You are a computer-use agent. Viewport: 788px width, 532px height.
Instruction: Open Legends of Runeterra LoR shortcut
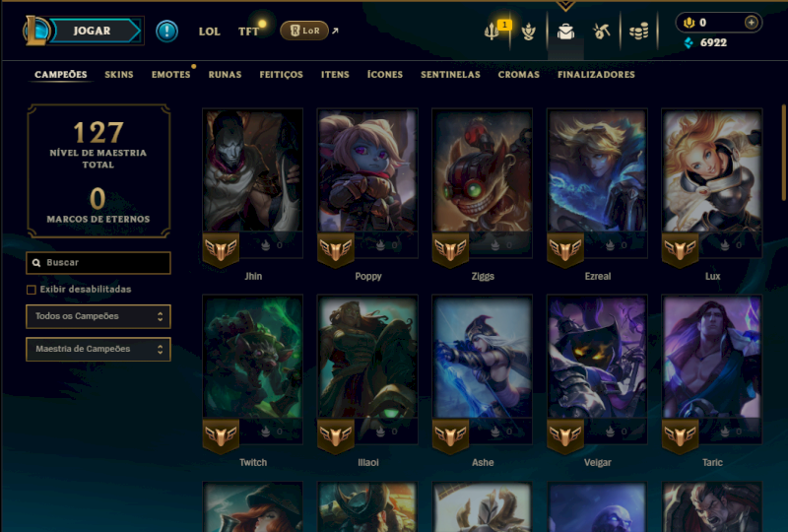(x=304, y=31)
